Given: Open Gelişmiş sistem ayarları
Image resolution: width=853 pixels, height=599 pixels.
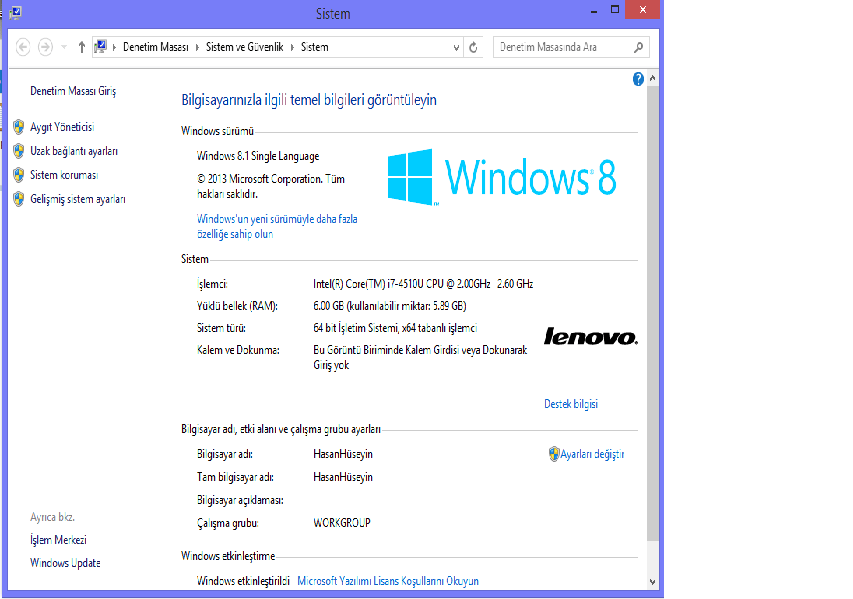Looking at the screenshot, I should tap(78, 199).
